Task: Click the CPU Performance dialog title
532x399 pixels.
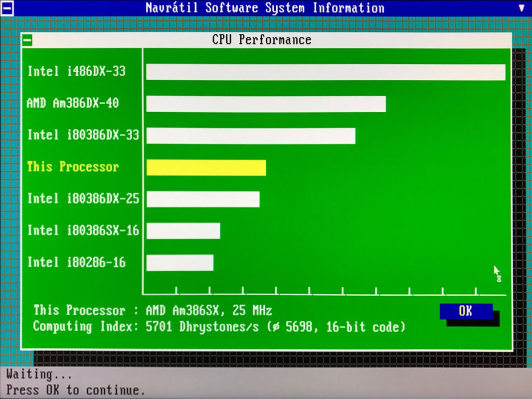Action: click(262, 40)
